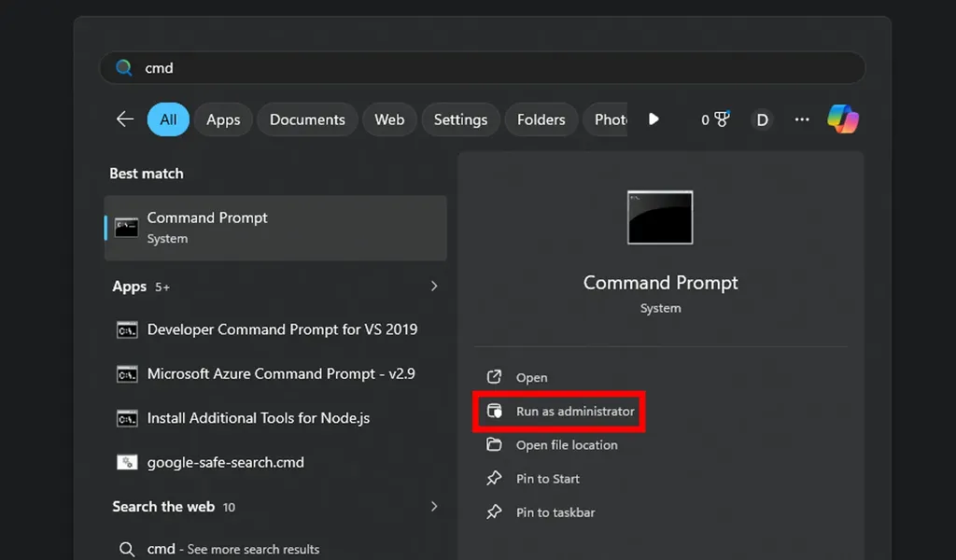
Task: Click the large Command Prompt preview icon
Action: [660, 217]
